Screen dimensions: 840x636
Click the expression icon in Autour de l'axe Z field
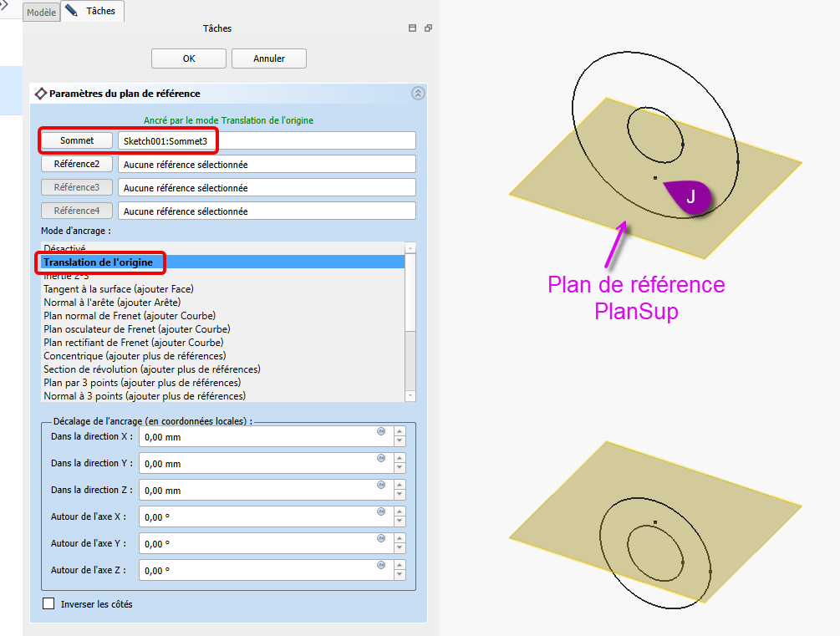tap(381, 565)
